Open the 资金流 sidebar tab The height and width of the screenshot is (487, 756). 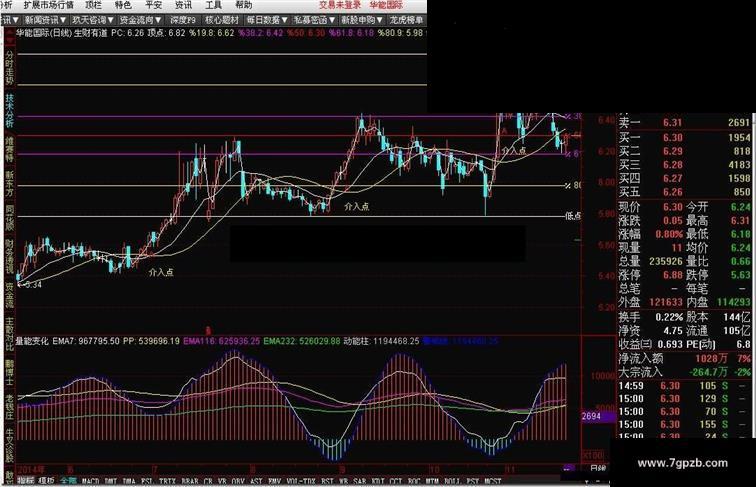[x=9, y=295]
